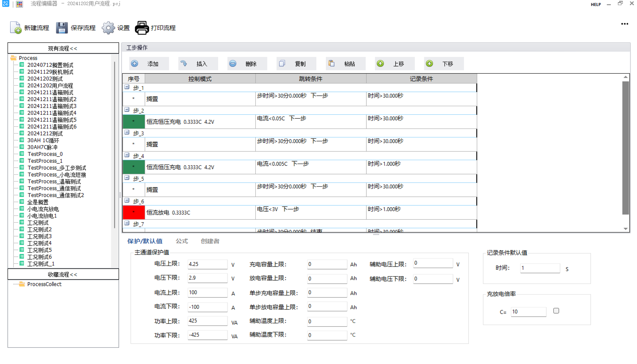Collapse the 步_6 step group

click(127, 200)
